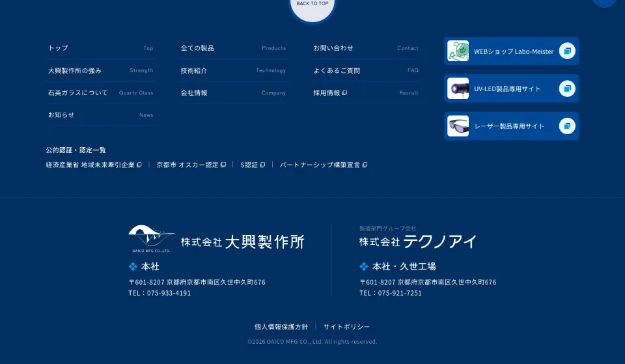This screenshot has width=625, height=364.
Task: Click テクノアイ address 〒601-8207 line
Action: [428, 282]
